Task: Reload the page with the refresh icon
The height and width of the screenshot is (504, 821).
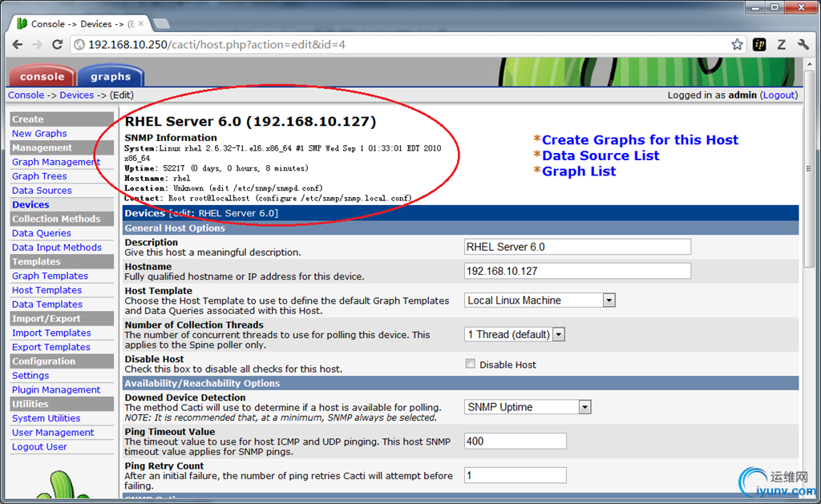Action: coord(57,45)
